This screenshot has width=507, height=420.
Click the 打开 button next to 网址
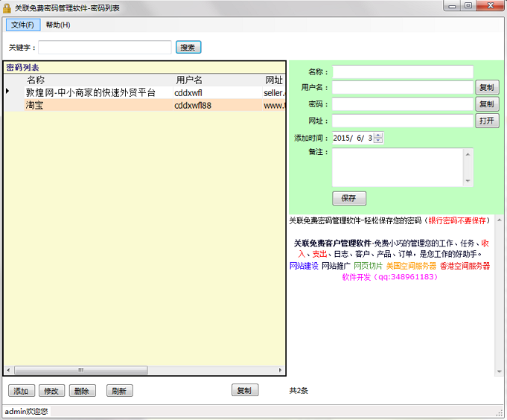(487, 121)
